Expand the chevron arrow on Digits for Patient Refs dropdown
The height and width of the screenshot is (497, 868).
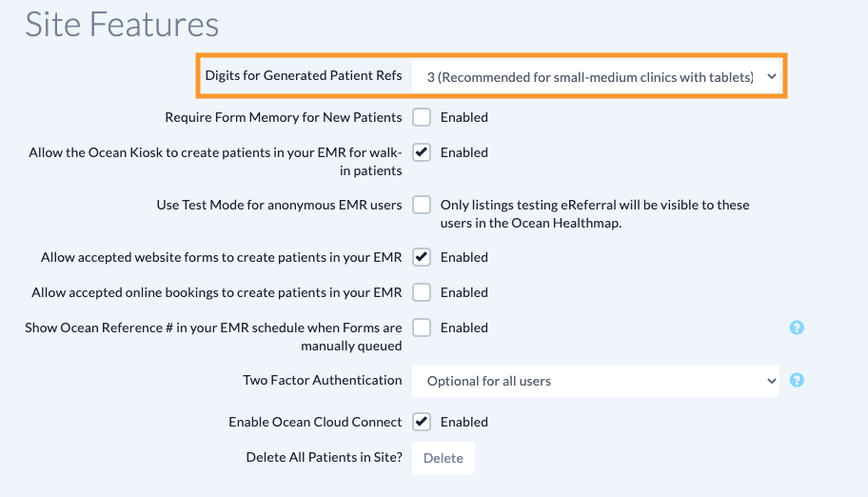(772, 76)
